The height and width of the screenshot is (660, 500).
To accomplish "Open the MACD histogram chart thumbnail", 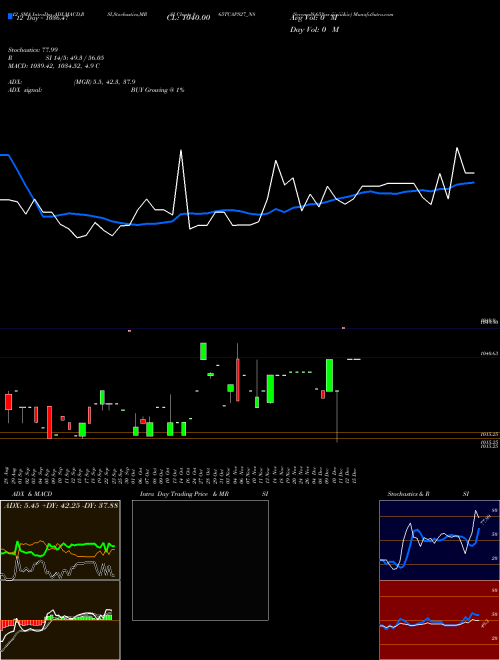I will click(60, 620).
